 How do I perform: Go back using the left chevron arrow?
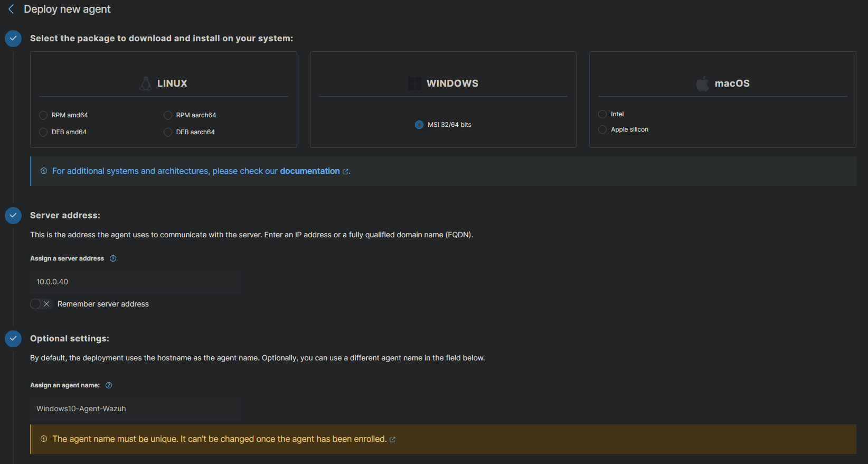pos(11,9)
